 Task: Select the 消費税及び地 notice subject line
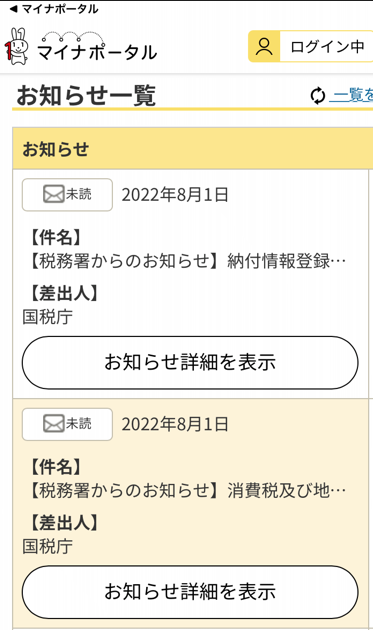click(187, 491)
